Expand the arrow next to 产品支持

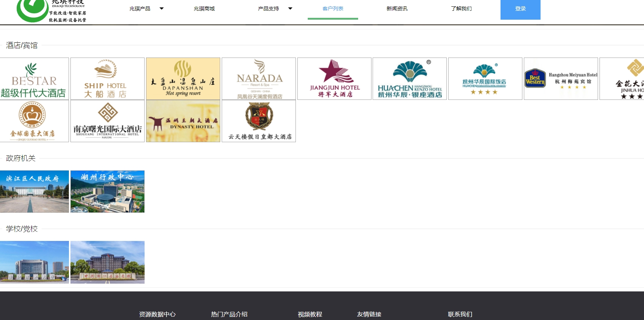(290, 9)
